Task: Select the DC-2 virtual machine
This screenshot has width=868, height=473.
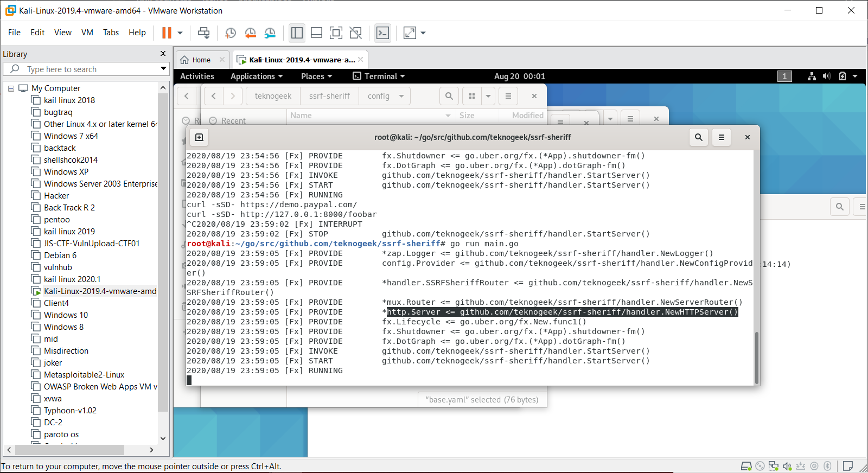Action: click(53, 423)
